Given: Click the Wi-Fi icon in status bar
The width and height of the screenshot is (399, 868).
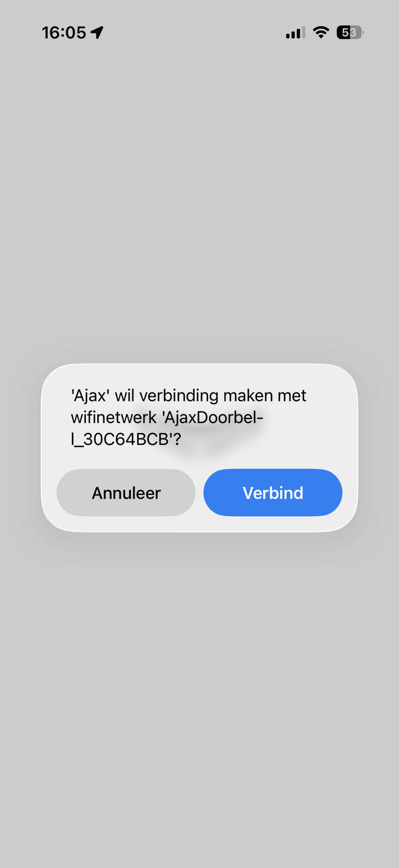Looking at the screenshot, I should click(321, 33).
